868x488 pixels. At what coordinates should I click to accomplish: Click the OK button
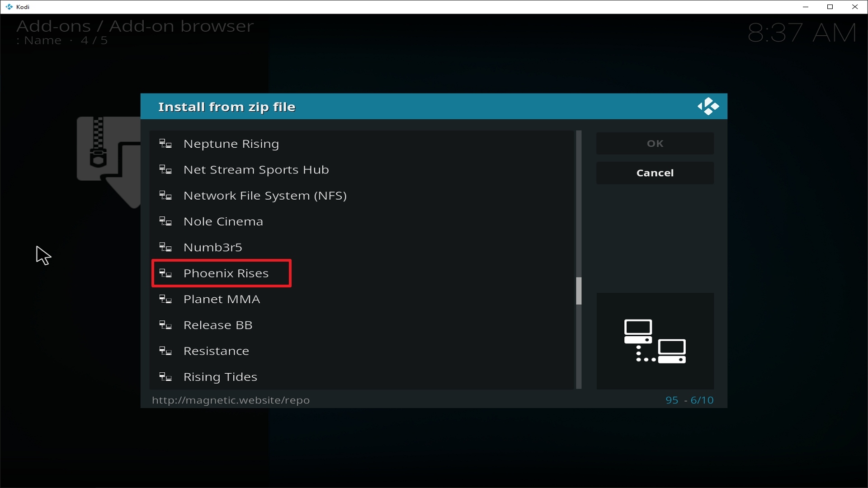coord(655,143)
